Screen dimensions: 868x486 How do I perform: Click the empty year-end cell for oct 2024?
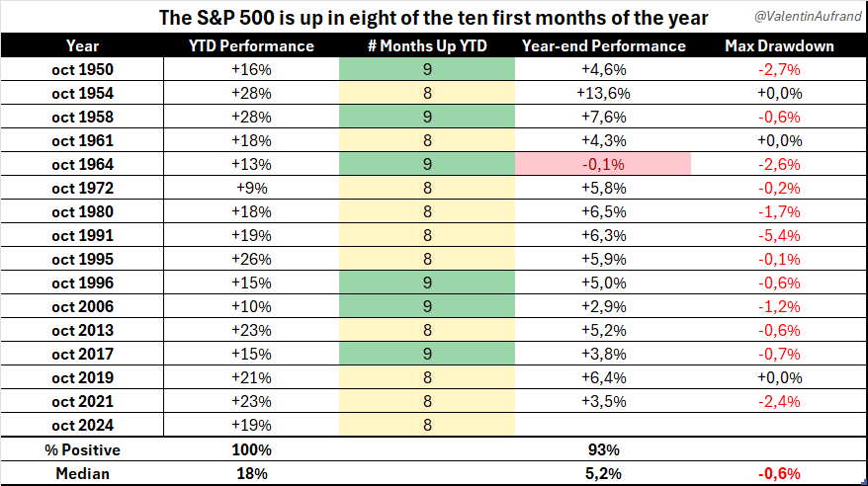point(603,425)
